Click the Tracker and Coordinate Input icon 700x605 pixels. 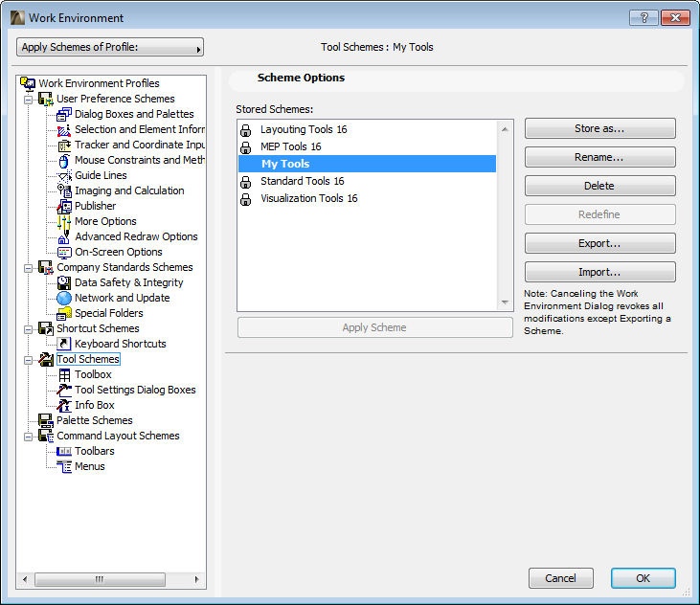(x=64, y=145)
